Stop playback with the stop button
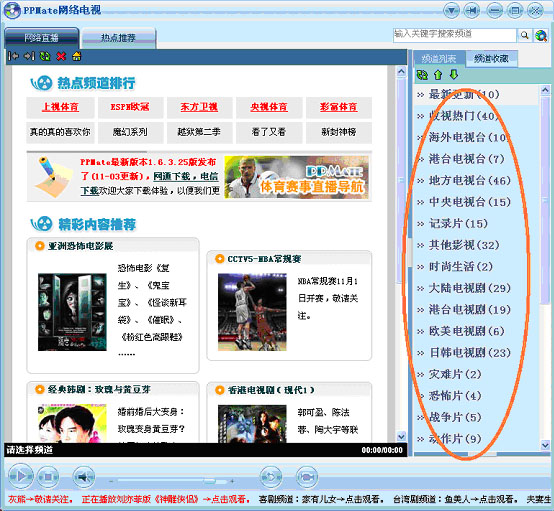 (48, 477)
